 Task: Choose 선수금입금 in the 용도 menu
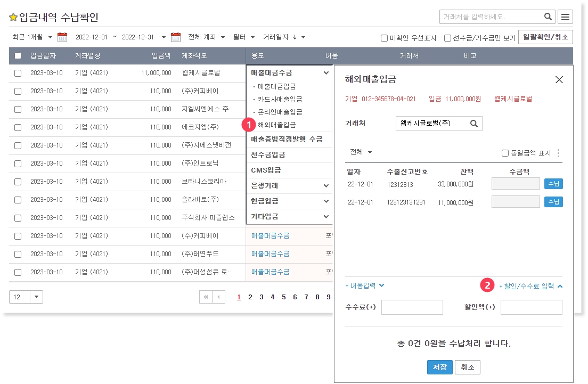(x=268, y=155)
